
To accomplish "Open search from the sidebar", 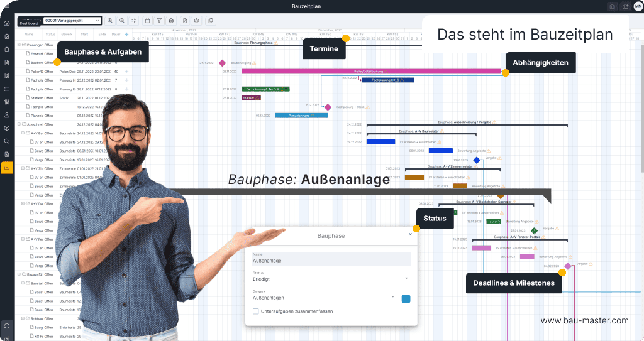I will point(6,141).
